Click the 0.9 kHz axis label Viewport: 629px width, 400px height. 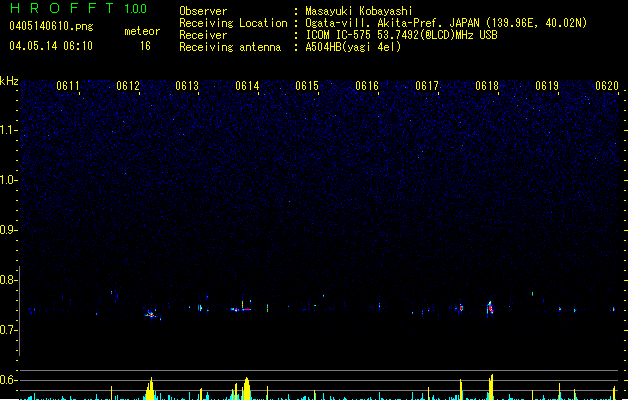8,230
